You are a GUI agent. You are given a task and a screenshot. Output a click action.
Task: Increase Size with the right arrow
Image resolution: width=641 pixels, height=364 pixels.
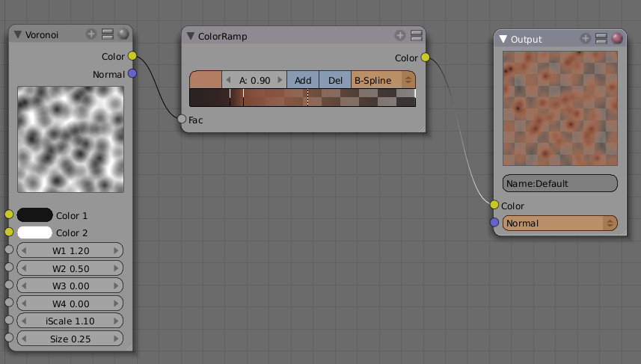tap(116, 339)
